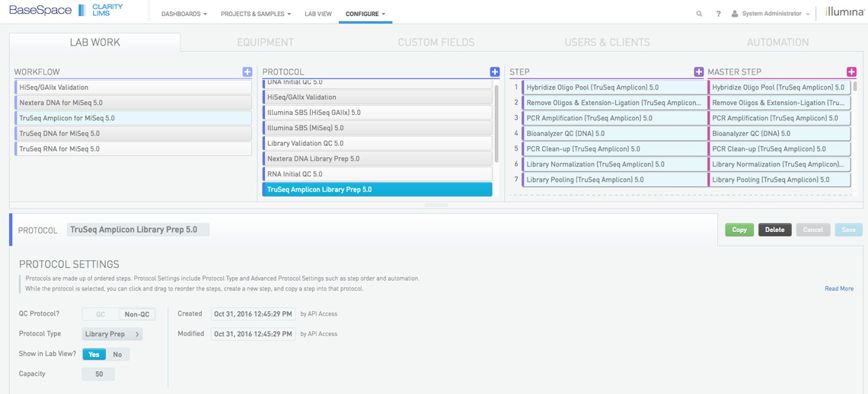Follow the Read More link
The image size is (868, 394).
click(x=838, y=289)
